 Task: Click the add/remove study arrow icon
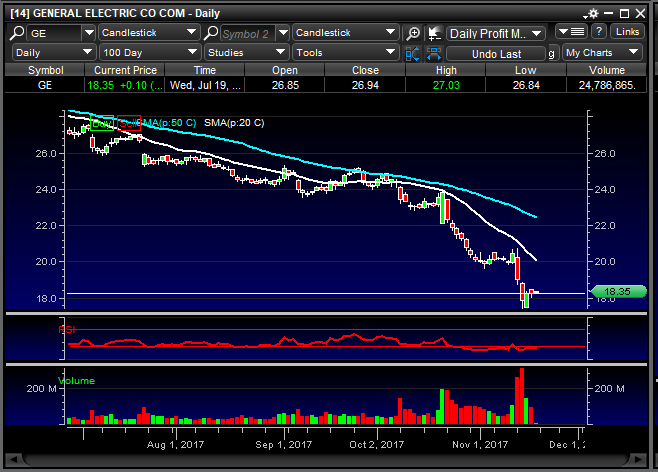pos(434,33)
